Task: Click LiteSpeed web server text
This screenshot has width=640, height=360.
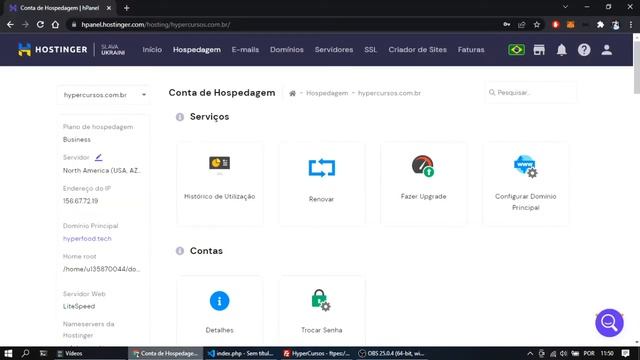Action: click(79, 306)
